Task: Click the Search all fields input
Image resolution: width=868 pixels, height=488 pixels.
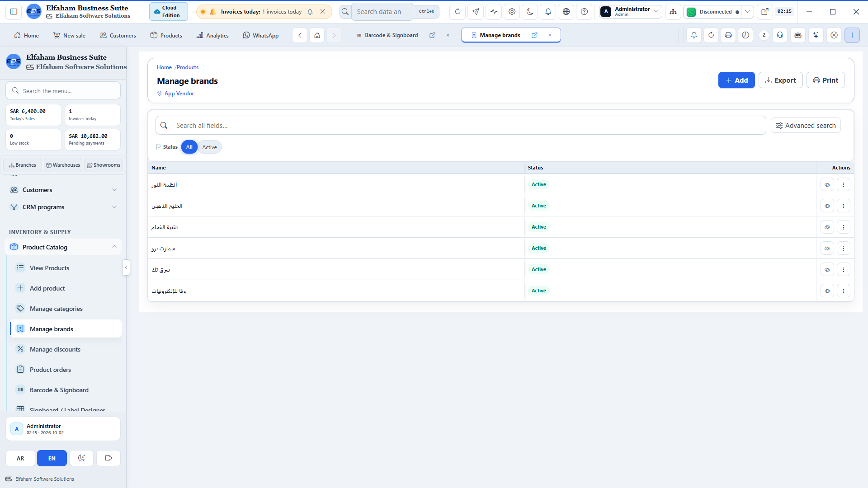Action: pyautogui.click(x=461, y=126)
